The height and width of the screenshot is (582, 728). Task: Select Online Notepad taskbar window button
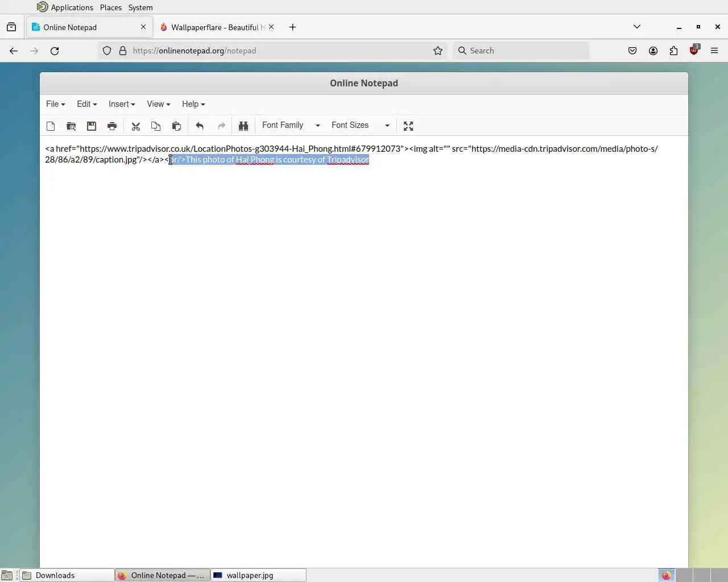163,575
